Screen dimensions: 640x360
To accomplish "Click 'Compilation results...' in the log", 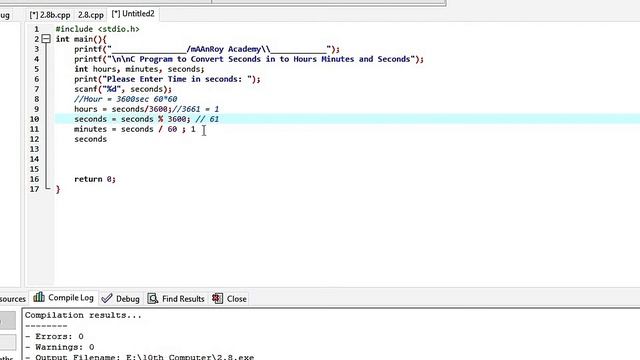I will [83, 315].
